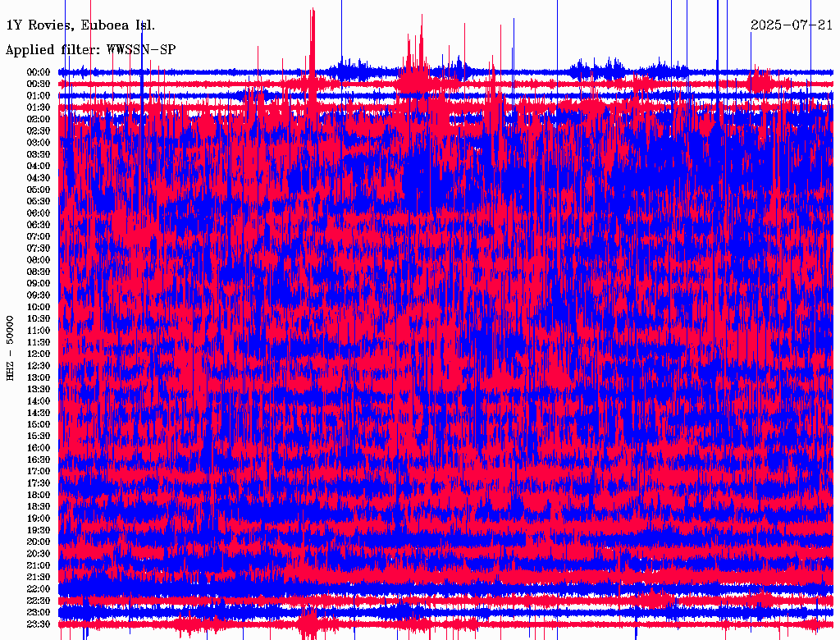The height and width of the screenshot is (640, 840).
Task: Click the 16:30 time label
Action: [39, 460]
